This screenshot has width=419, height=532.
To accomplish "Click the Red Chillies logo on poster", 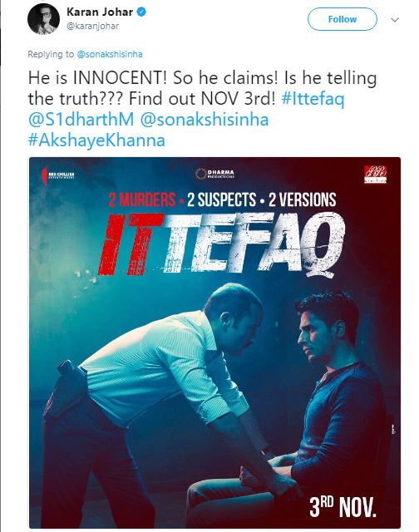I will 57,175.
